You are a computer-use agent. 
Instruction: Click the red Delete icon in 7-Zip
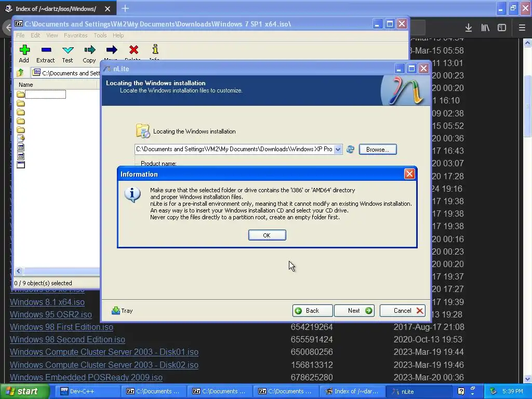(134, 50)
